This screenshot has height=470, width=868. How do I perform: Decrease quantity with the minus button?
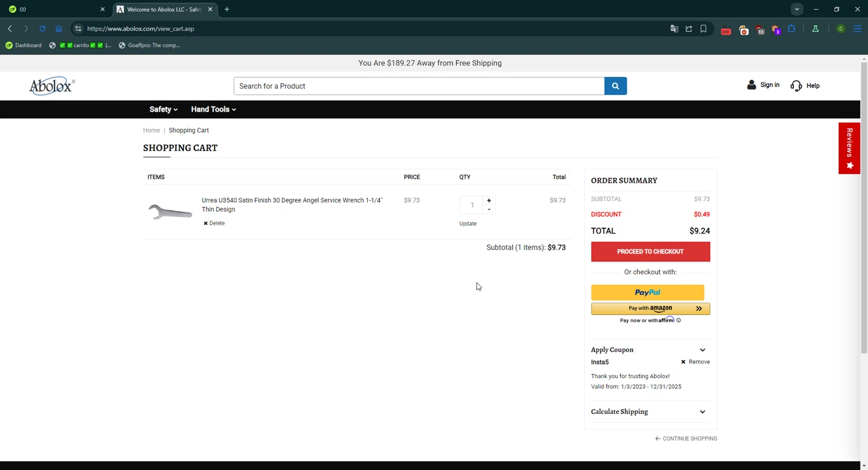coord(489,209)
